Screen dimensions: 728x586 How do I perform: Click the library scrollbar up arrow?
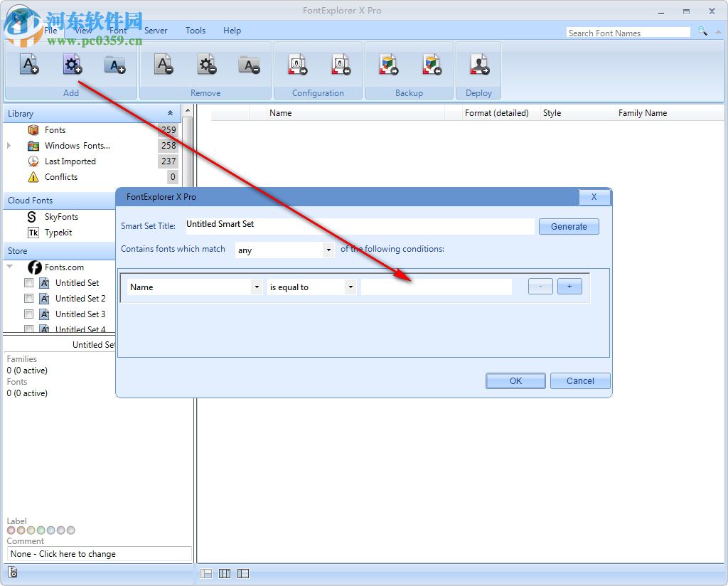pyautogui.click(x=188, y=110)
